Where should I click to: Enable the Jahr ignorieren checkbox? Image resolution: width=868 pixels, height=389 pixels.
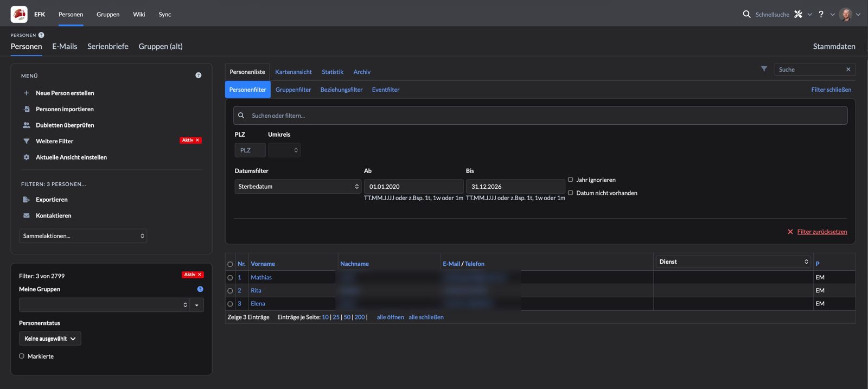tap(570, 180)
